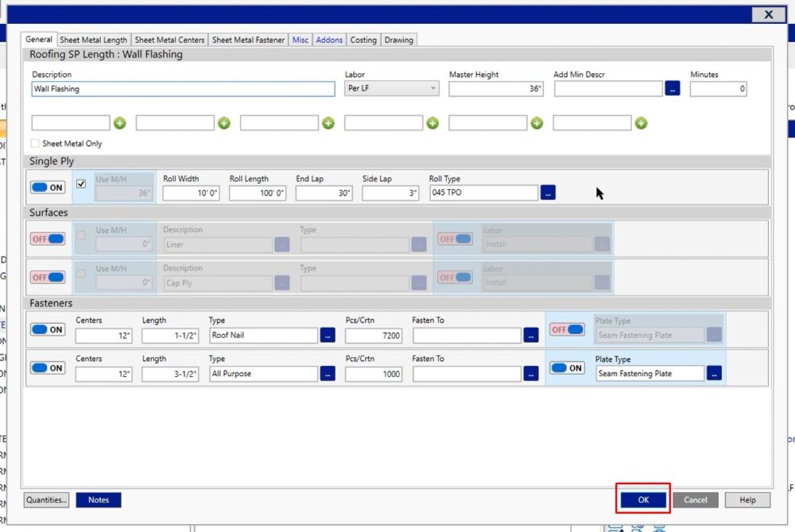Open Fasten To browse for Roof Nail row
The width and height of the screenshot is (795, 532).
click(531, 336)
